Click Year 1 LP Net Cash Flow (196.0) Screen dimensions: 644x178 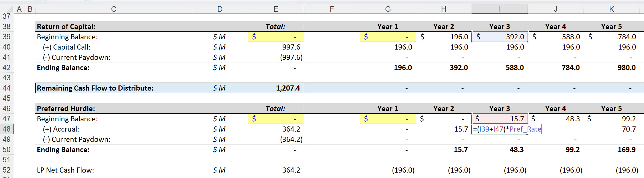pos(403,170)
